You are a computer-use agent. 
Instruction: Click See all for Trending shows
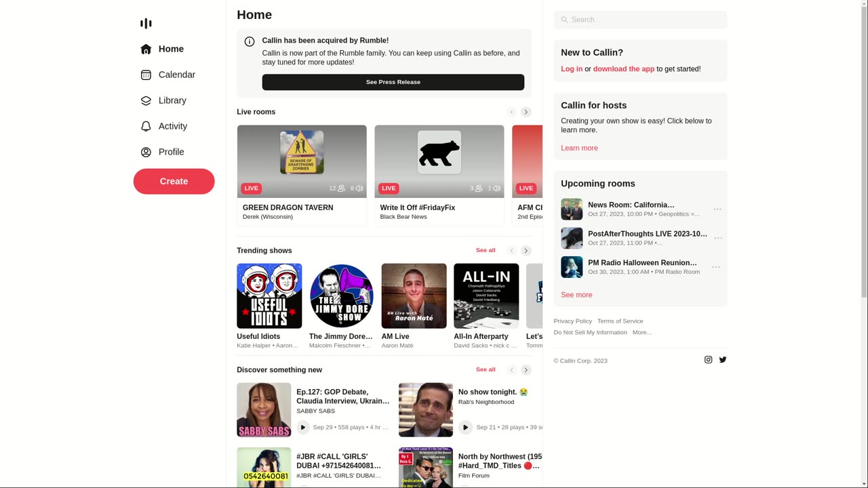[486, 250]
